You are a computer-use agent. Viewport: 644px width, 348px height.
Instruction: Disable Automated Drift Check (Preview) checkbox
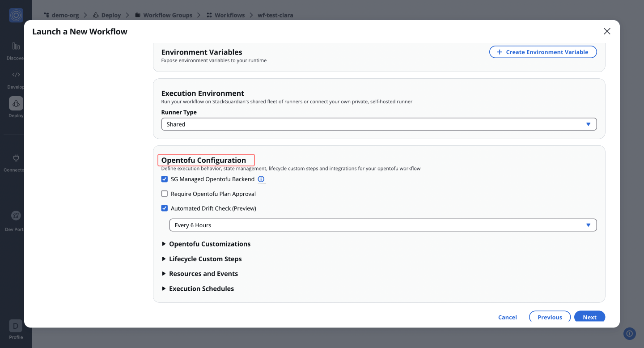(164, 208)
